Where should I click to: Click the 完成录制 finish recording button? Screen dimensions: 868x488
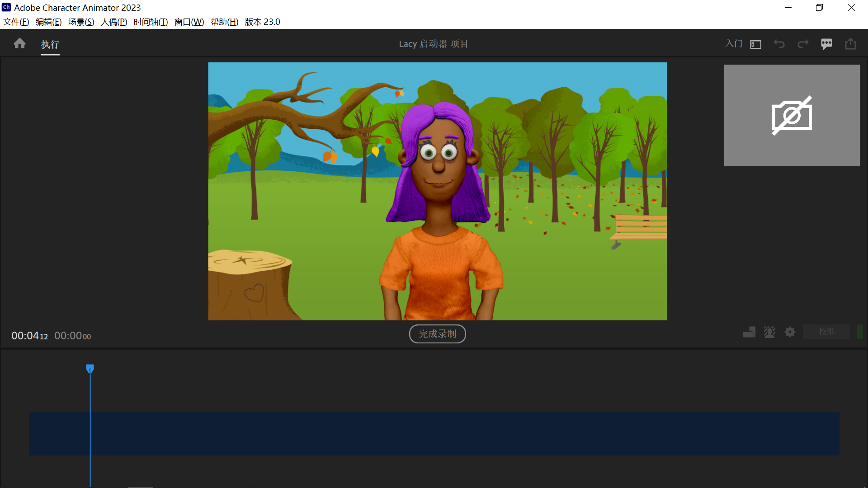tap(437, 334)
